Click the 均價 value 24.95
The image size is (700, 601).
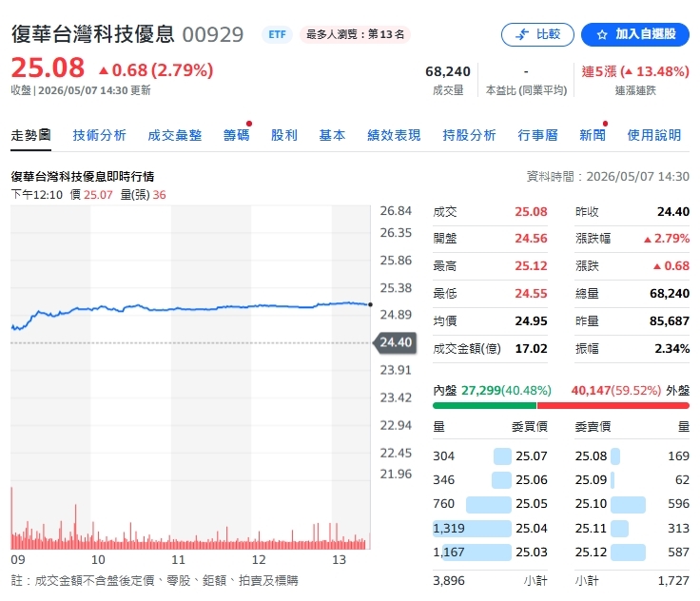531,321
